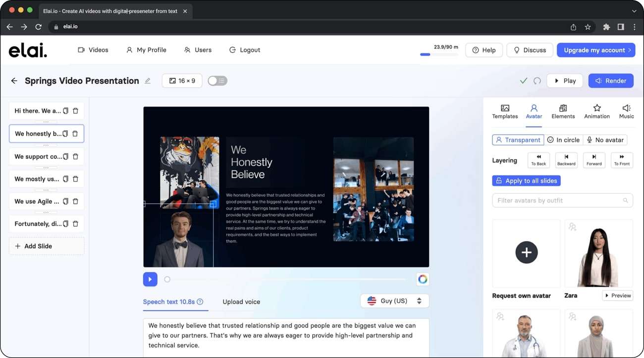Click the Render button
Viewport: 644px width, 358px height.
point(611,81)
